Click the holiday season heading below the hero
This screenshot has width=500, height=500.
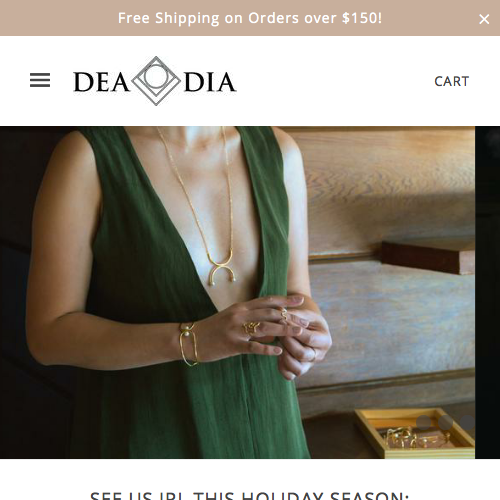click(250, 495)
